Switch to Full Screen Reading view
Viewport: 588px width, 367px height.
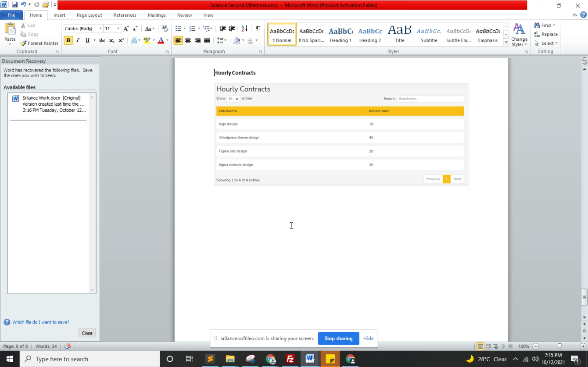(x=488, y=346)
